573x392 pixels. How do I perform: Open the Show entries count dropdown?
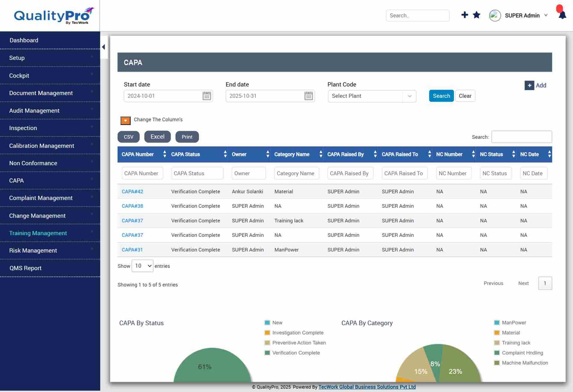(142, 266)
